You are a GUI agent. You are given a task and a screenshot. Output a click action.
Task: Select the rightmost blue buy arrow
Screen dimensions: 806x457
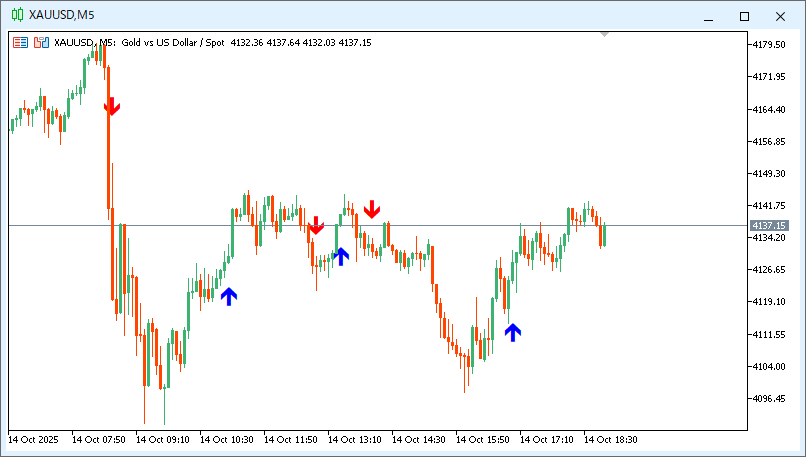coord(513,333)
